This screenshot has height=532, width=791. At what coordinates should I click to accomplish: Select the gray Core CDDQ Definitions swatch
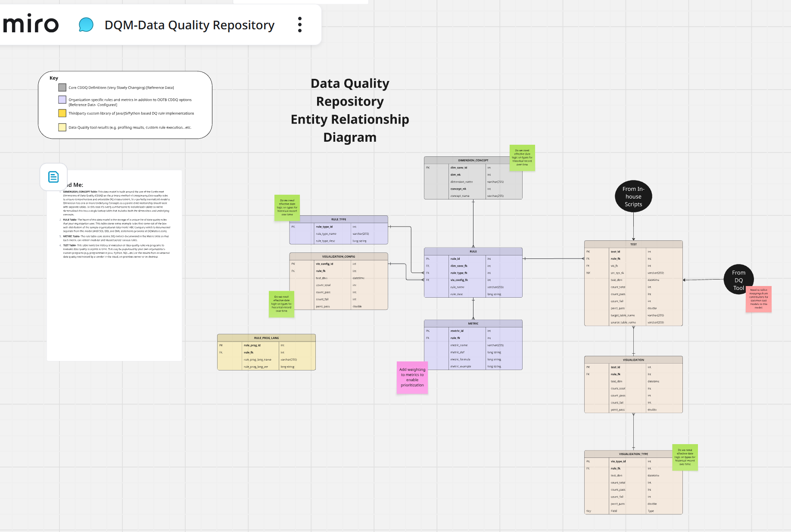coord(62,87)
